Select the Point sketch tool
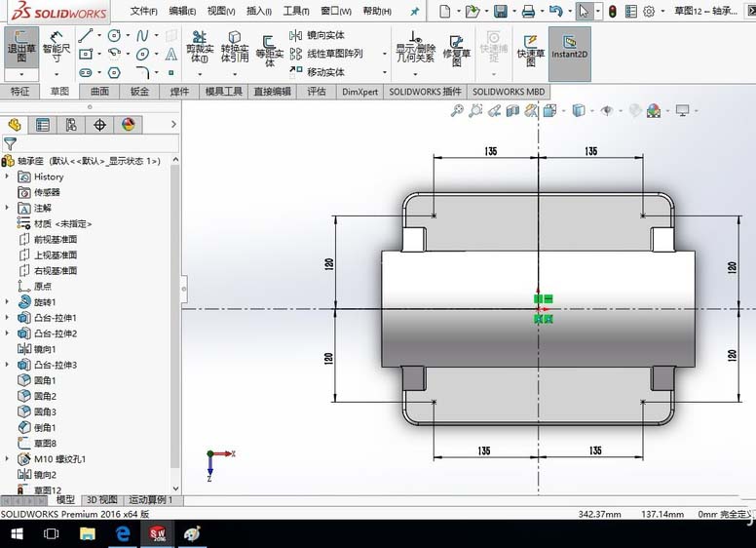The width and height of the screenshot is (756, 548). (x=171, y=73)
